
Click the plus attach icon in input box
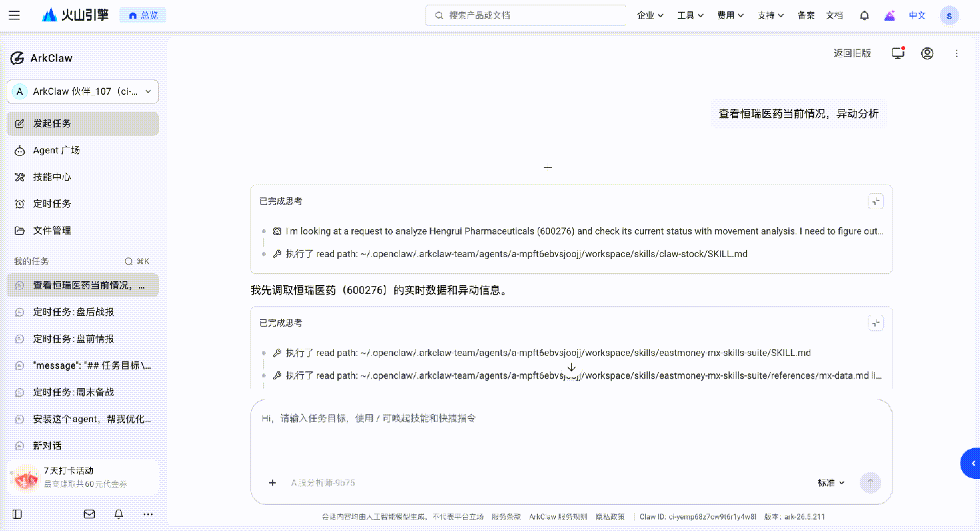pos(273,483)
